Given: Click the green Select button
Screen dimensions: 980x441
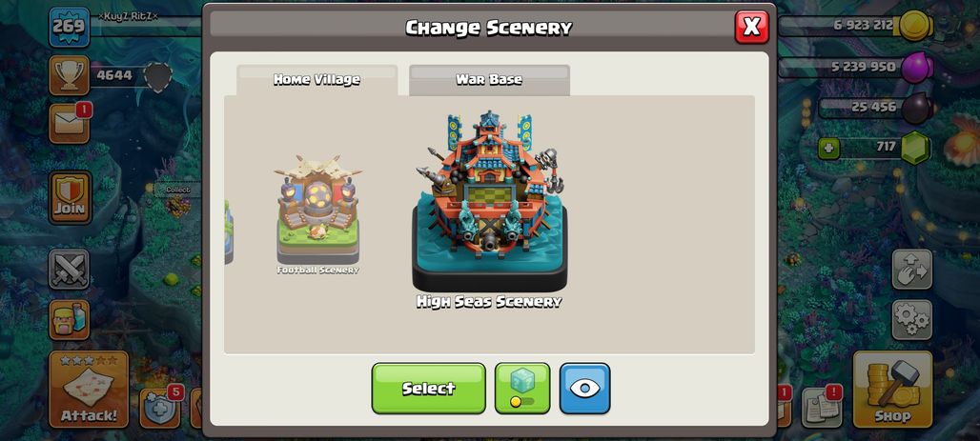Looking at the screenshot, I should click(428, 388).
